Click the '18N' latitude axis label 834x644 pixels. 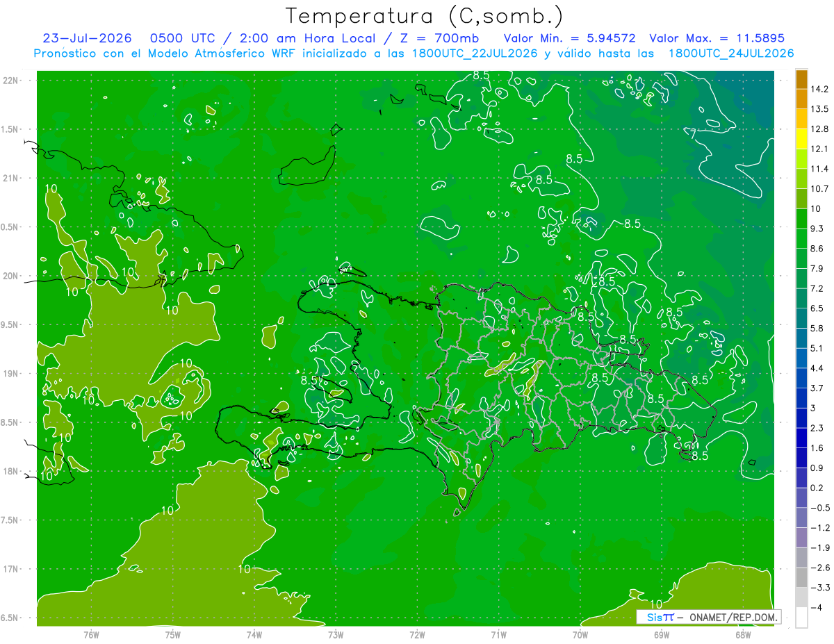(x=12, y=472)
